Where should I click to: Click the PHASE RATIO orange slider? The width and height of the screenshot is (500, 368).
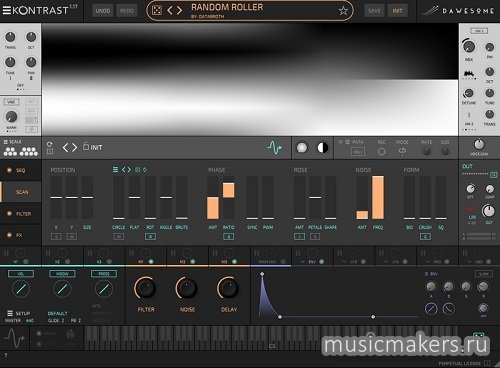coord(228,190)
